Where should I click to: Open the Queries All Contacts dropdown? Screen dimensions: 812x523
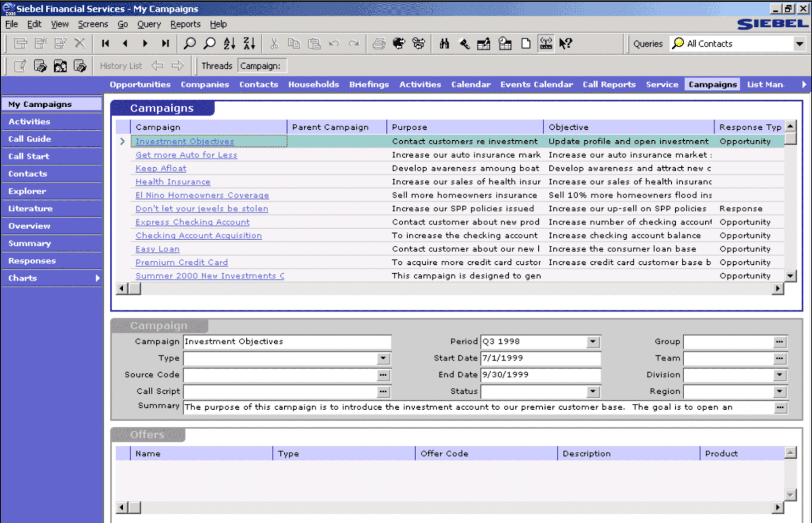pyautogui.click(x=800, y=44)
